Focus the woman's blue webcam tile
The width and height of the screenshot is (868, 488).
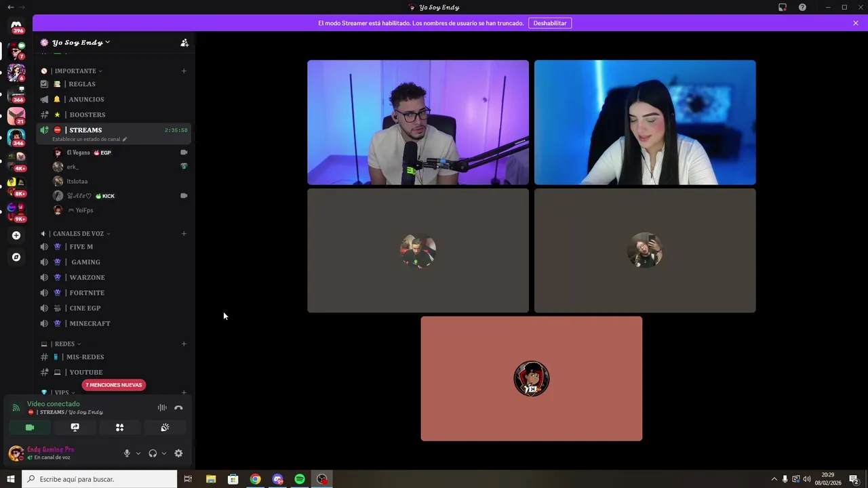coord(645,123)
